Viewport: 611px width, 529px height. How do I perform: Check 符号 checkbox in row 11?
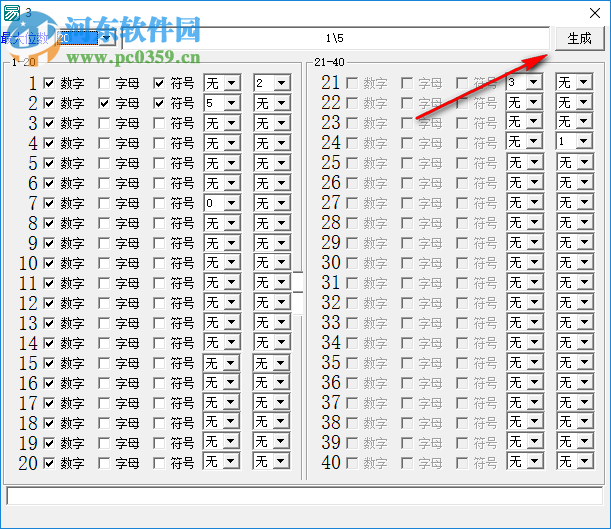(159, 283)
